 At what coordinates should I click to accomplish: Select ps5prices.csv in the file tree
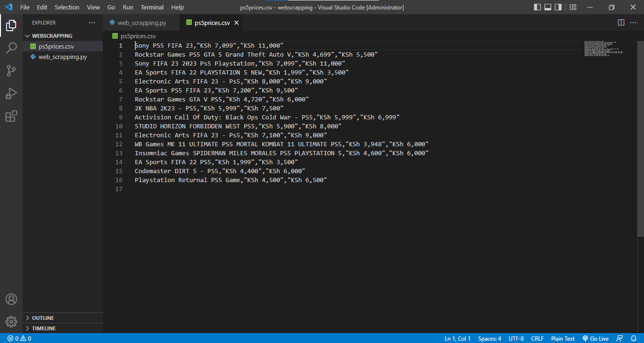click(62, 46)
